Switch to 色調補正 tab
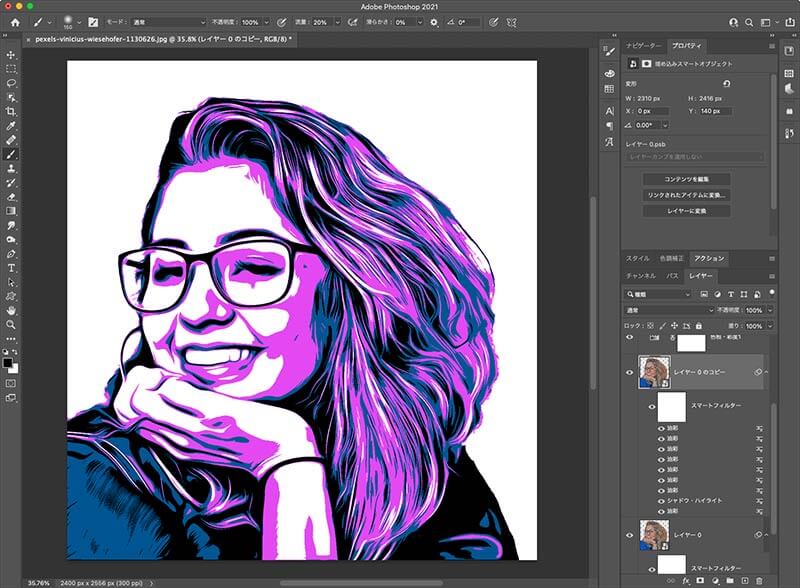 671,259
